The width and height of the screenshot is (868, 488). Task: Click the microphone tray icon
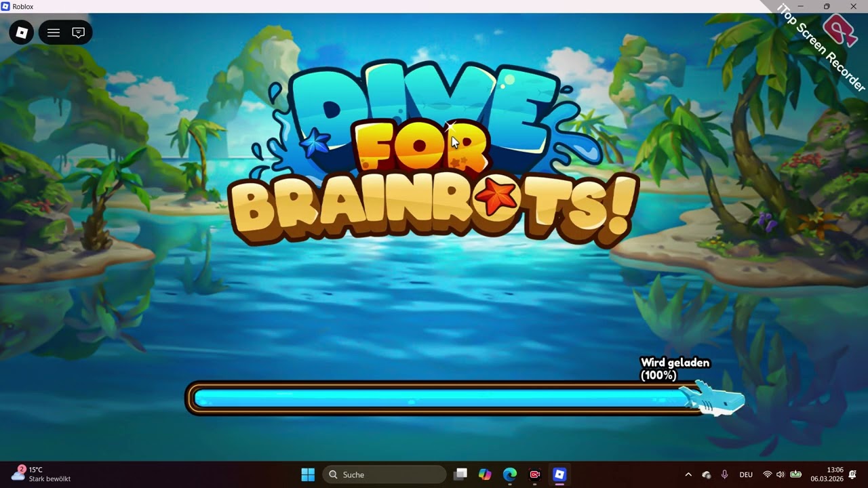point(725,474)
